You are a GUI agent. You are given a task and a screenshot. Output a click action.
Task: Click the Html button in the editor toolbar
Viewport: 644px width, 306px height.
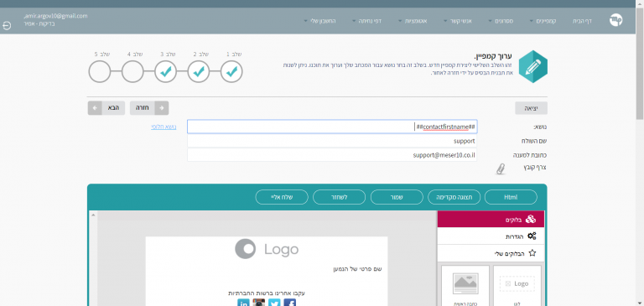[x=511, y=197]
